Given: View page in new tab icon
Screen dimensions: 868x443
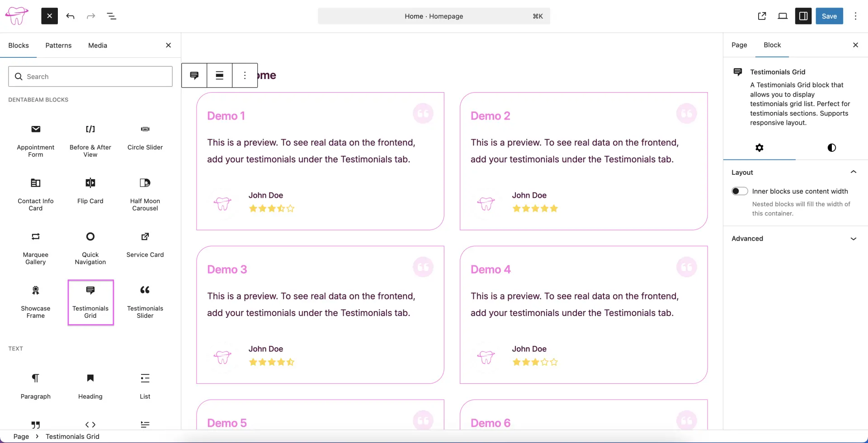Looking at the screenshot, I should (762, 16).
